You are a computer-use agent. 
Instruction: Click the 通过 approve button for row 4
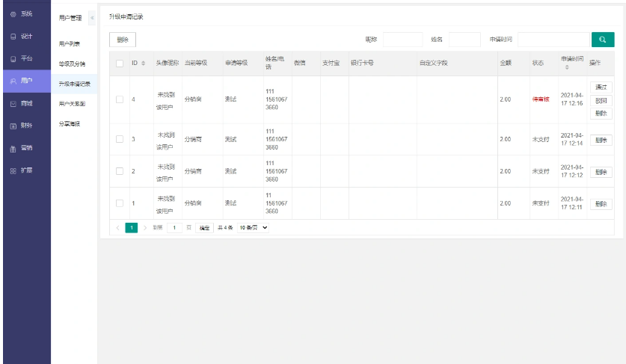(601, 87)
